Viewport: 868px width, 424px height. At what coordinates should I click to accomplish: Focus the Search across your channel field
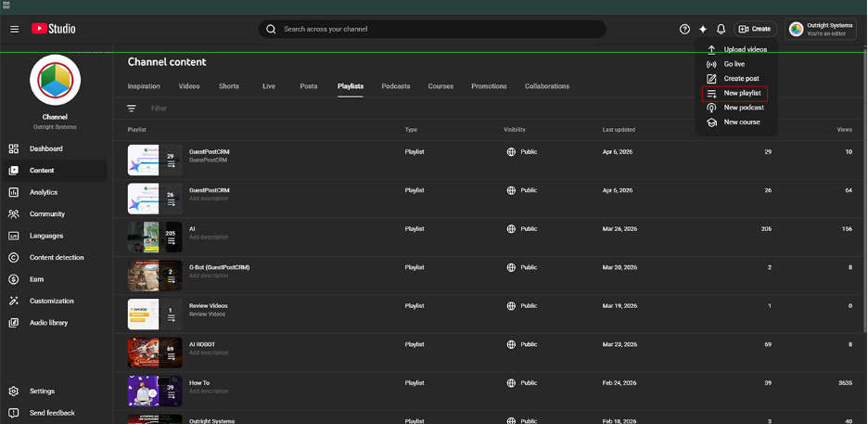coord(432,30)
